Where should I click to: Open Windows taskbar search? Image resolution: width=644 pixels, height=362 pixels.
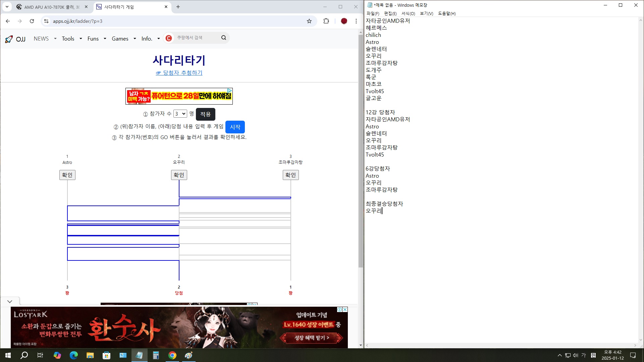pos(24,355)
